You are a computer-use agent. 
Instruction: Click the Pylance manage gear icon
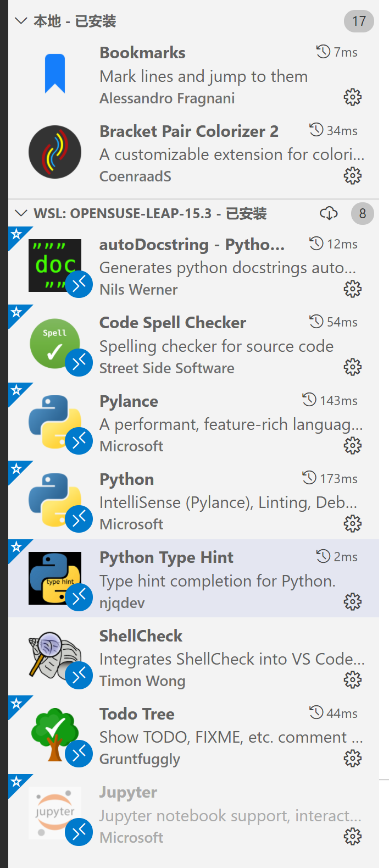[352, 445]
